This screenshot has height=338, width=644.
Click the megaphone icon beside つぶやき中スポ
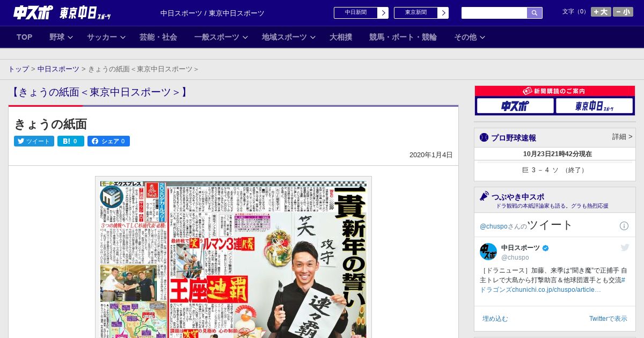click(484, 196)
